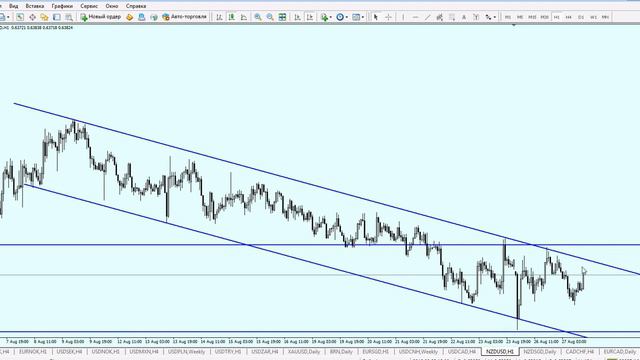Switch to the BRN,Daily chart tab
Image resolution: width=640 pixels, height=360 pixels.
[x=341, y=351]
